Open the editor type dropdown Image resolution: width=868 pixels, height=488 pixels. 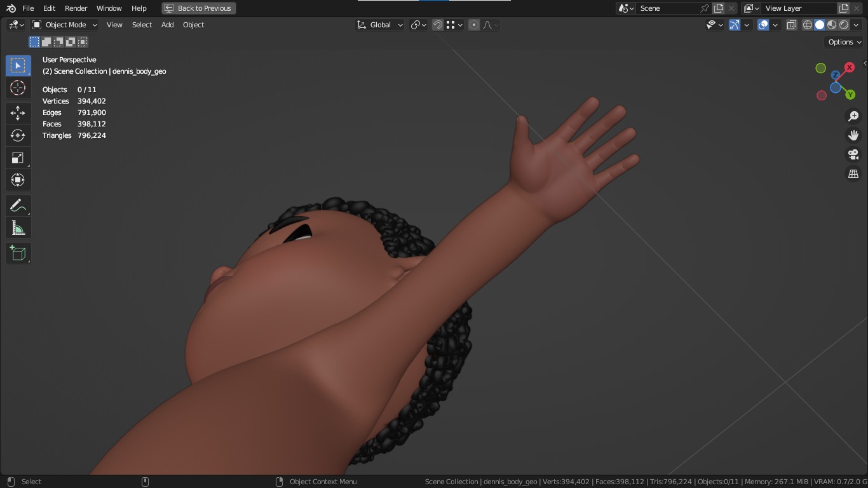(x=16, y=25)
